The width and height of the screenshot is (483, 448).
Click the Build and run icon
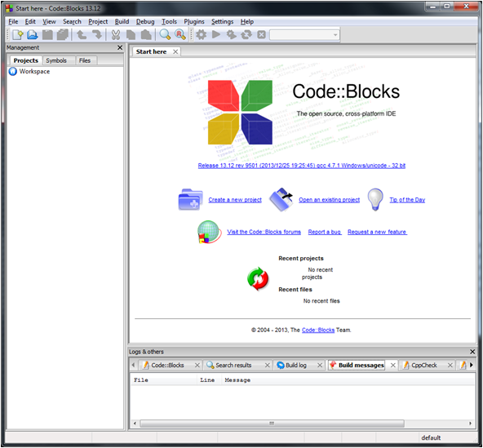coord(232,34)
